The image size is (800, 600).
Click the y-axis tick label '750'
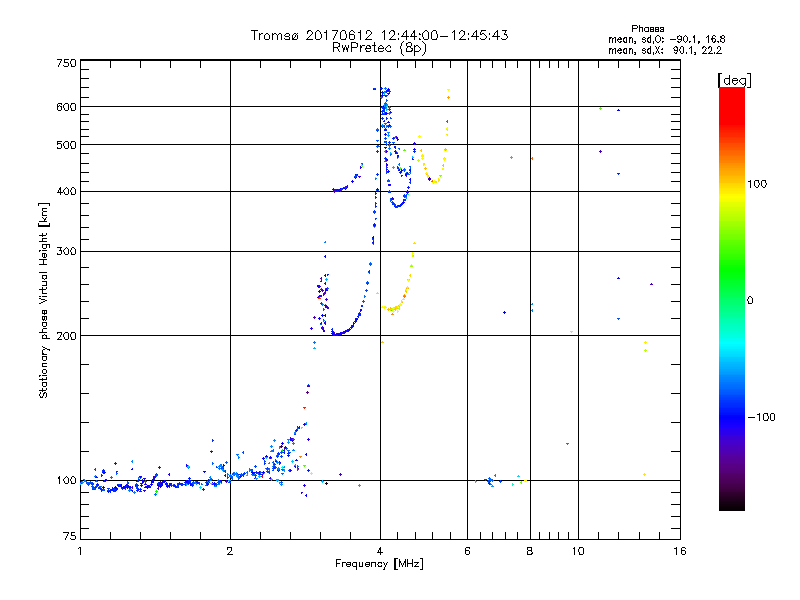pos(66,63)
